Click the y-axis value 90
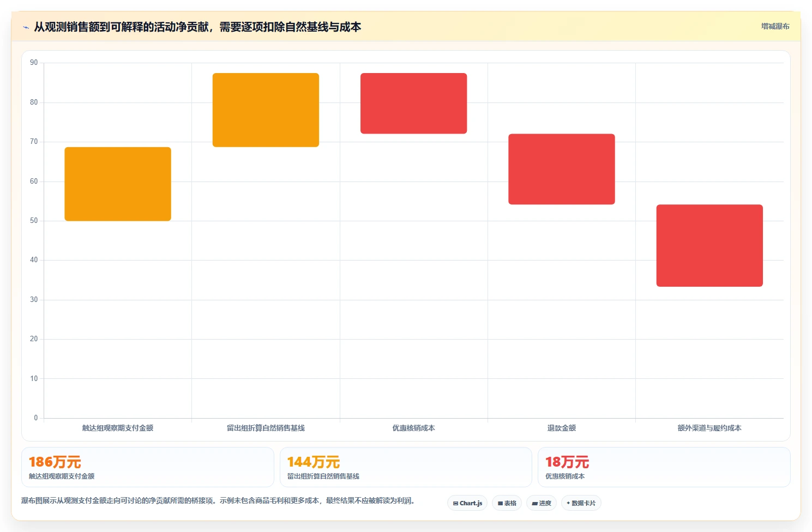This screenshot has height=532, width=812. coord(34,63)
